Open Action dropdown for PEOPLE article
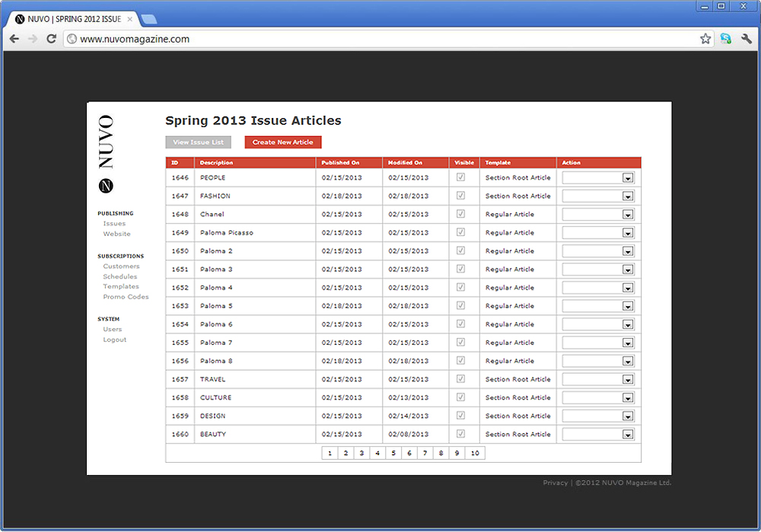Image resolution: width=761 pixels, height=532 pixels. tap(598, 177)
